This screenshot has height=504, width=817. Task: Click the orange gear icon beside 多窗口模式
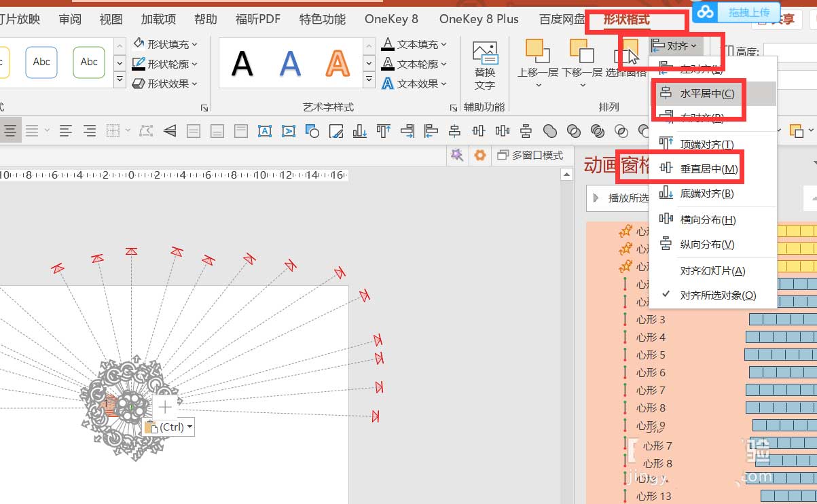pos(480,156)
